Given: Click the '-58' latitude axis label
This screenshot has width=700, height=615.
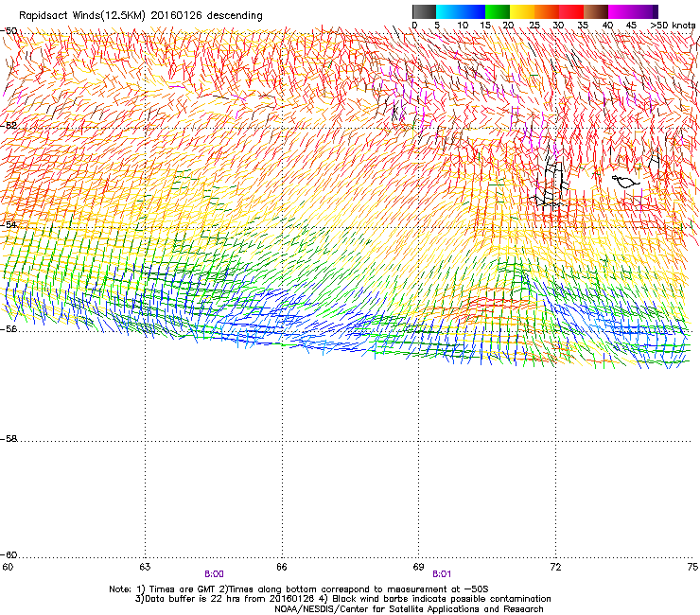Looking at the screenshot, I should [9, 439].
